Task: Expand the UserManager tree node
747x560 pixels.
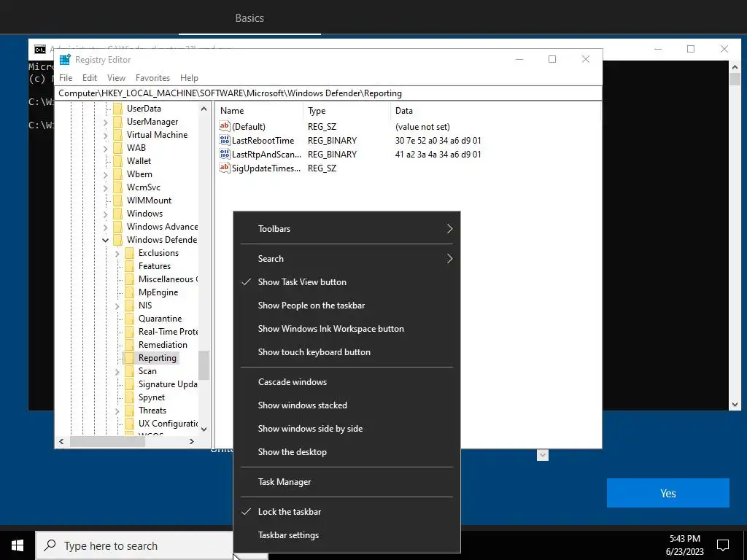Action: point(105,122)
